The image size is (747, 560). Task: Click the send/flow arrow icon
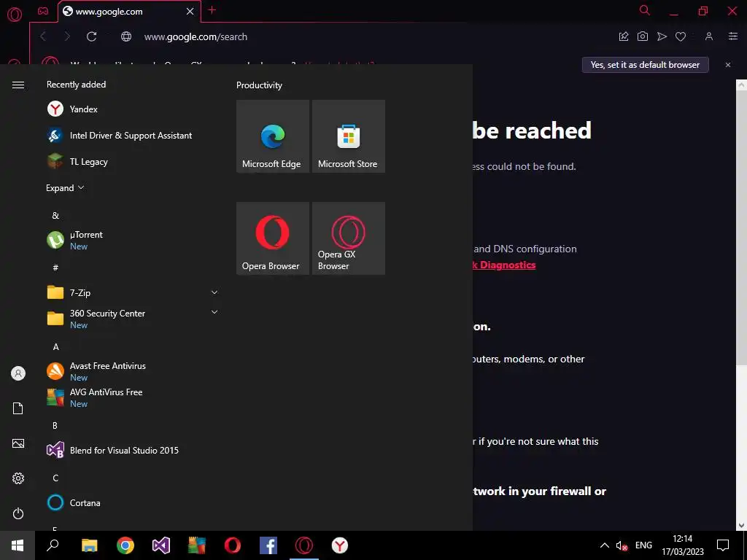click(x=662, y=36)
